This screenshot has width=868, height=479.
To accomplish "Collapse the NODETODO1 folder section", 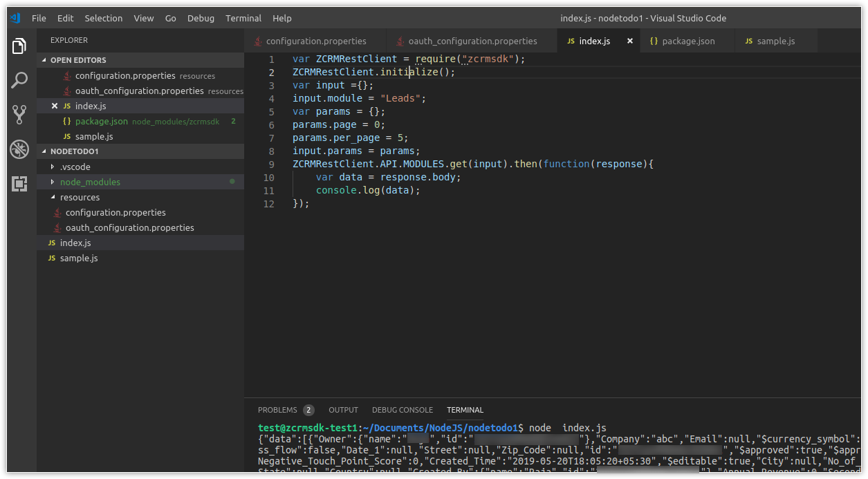I will 46,151.
